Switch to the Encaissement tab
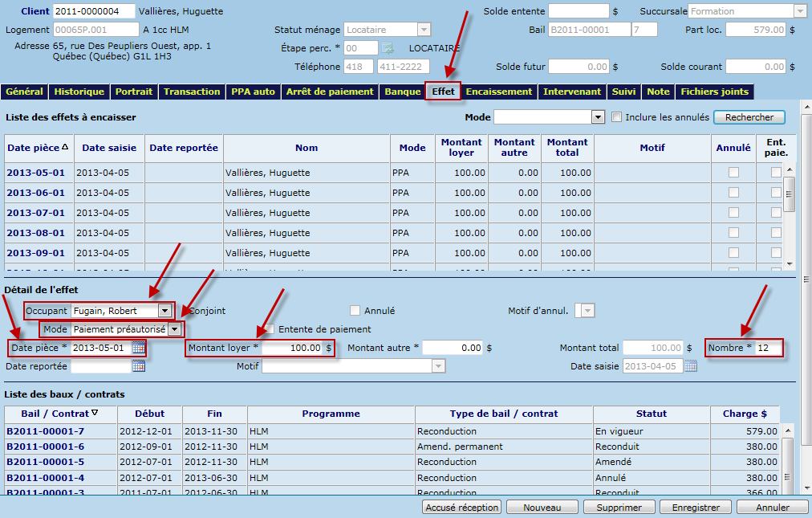The height and width of the screenshot is (518, 812). [x=498, y=92]
